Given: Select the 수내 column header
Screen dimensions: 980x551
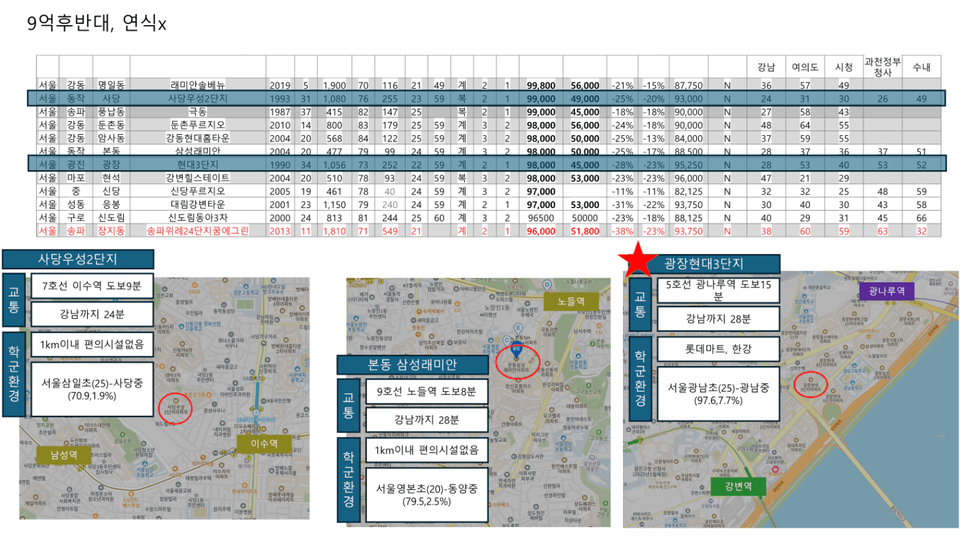Looking at the screenshot, I should [921, 67].
